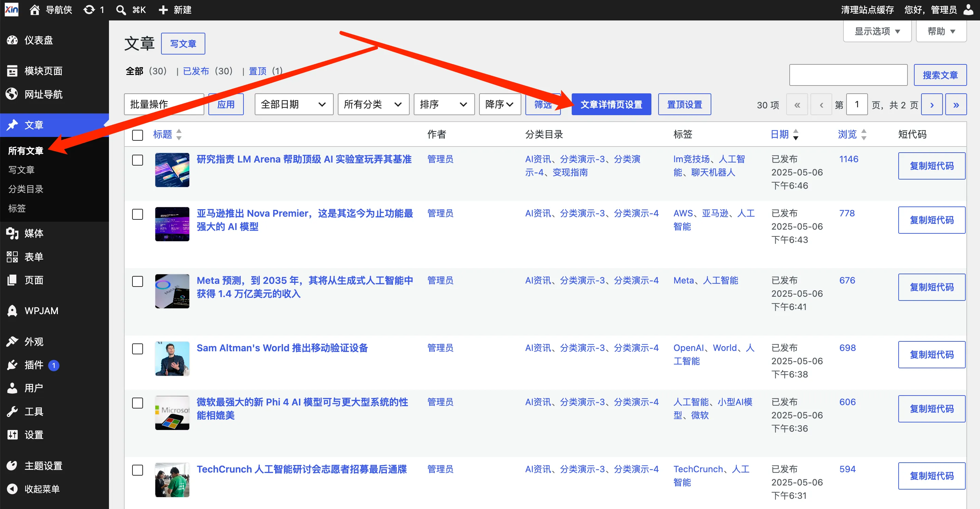Open the 亚马逊推出 Nova Premier article title
The image size is (980, 509).
tap(305, 220)
